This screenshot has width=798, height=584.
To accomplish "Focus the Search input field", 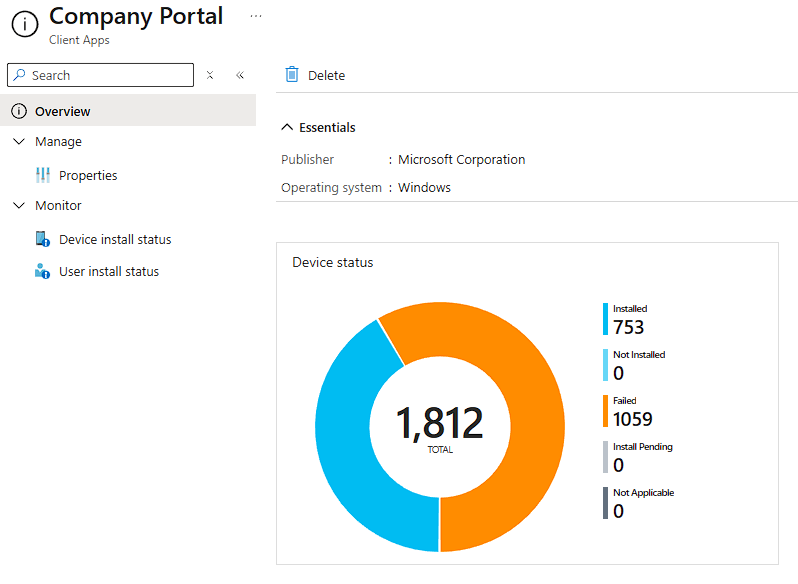I will click(x=100, y=75).
